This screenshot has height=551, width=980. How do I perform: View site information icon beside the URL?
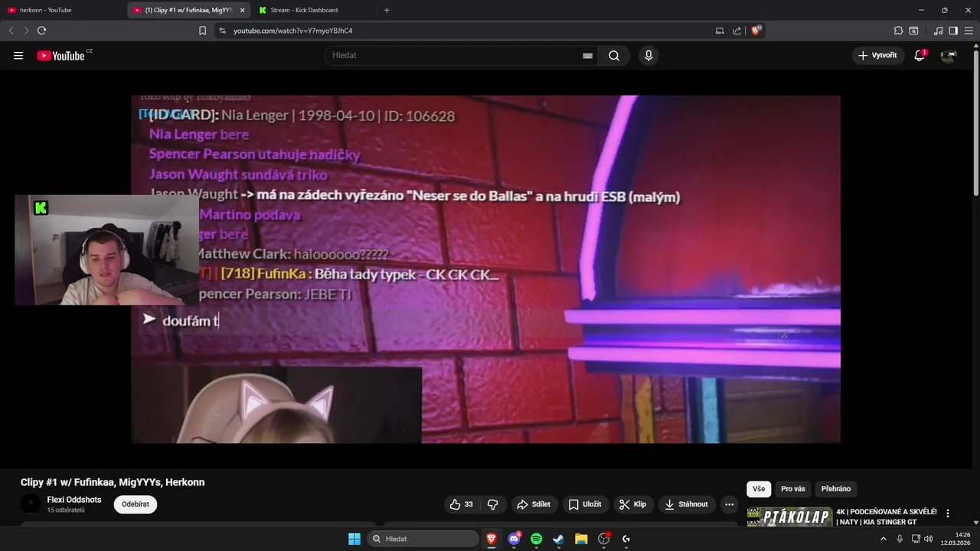222,31
